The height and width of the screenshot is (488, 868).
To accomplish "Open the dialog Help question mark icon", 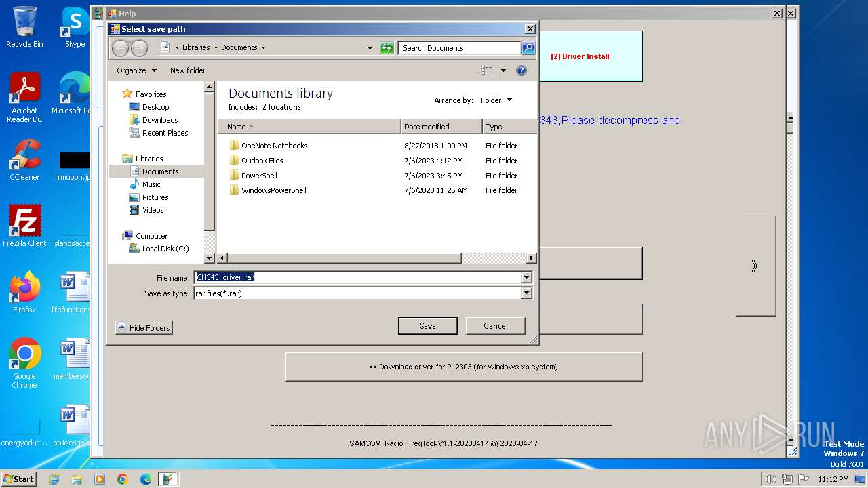I will click(x=521, y=70).
